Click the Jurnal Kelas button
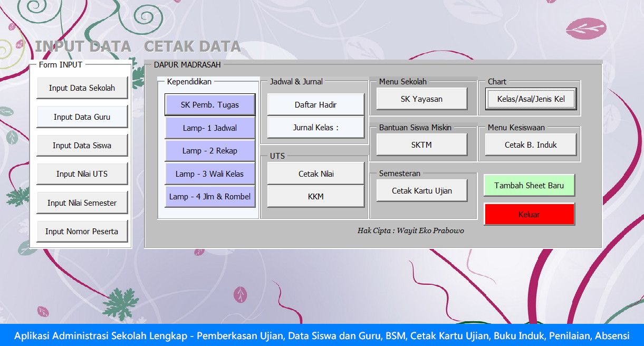 [x=316, y=128]
